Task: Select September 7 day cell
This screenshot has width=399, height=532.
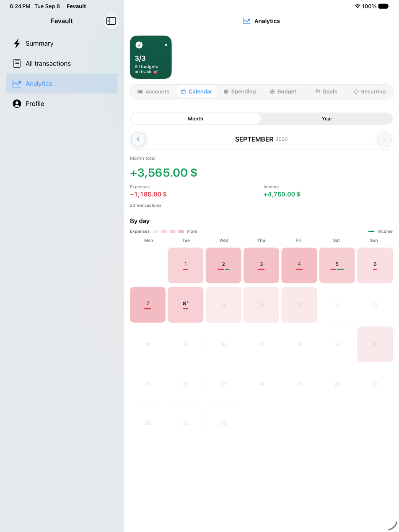Action: (x=148, y=305)
